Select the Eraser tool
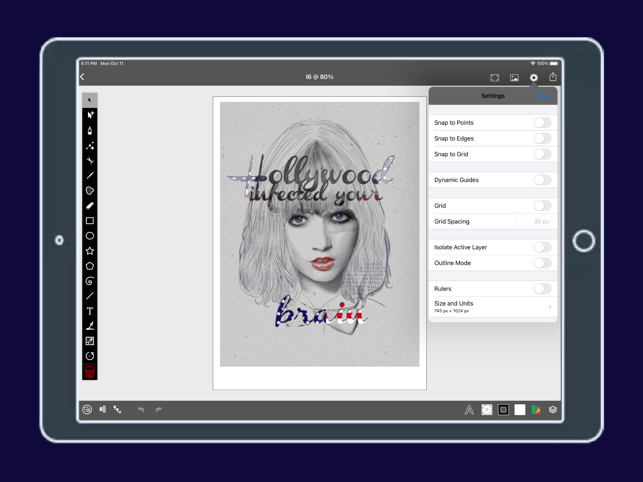This screenshot has height=482, width=643. 90,206
